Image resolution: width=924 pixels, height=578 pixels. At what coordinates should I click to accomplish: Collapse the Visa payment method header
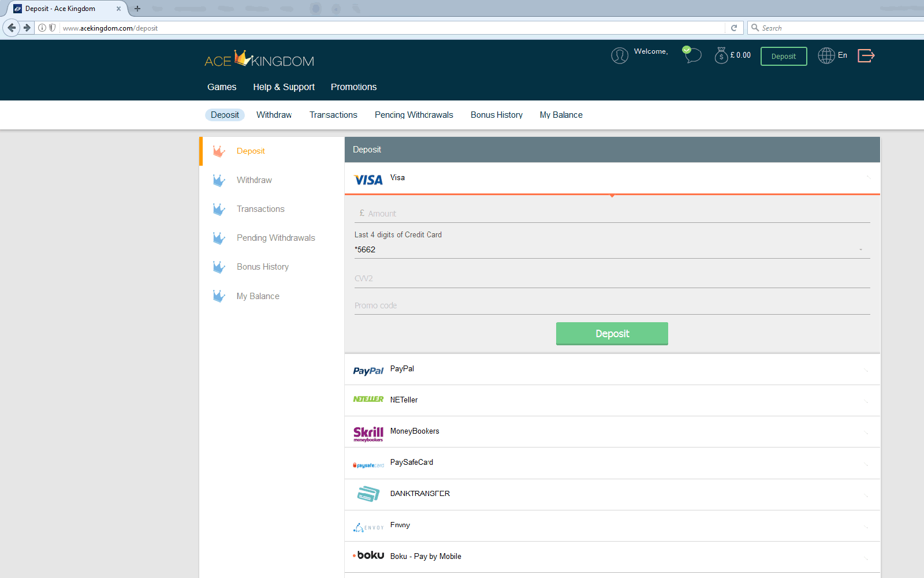[x=612, y=178]
